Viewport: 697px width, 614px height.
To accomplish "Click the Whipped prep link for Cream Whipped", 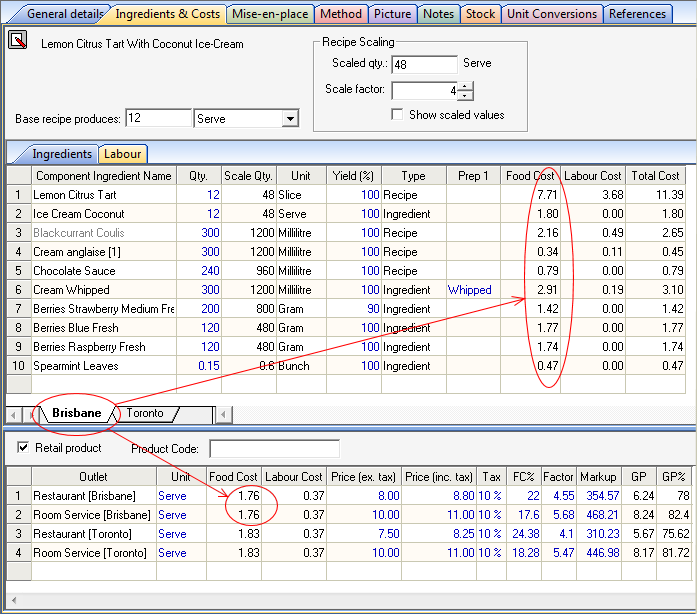I will (x=469, y=290).
